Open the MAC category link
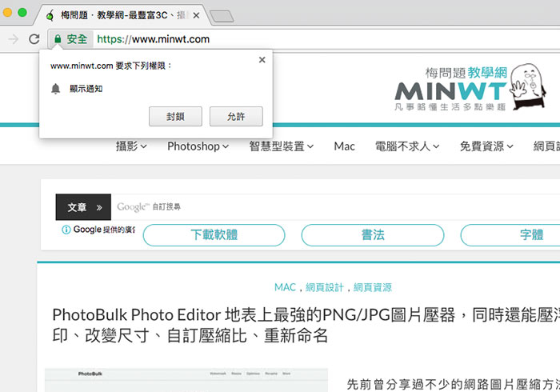Image resolution: width=560 pixels, height=392 pixels. 285,287
